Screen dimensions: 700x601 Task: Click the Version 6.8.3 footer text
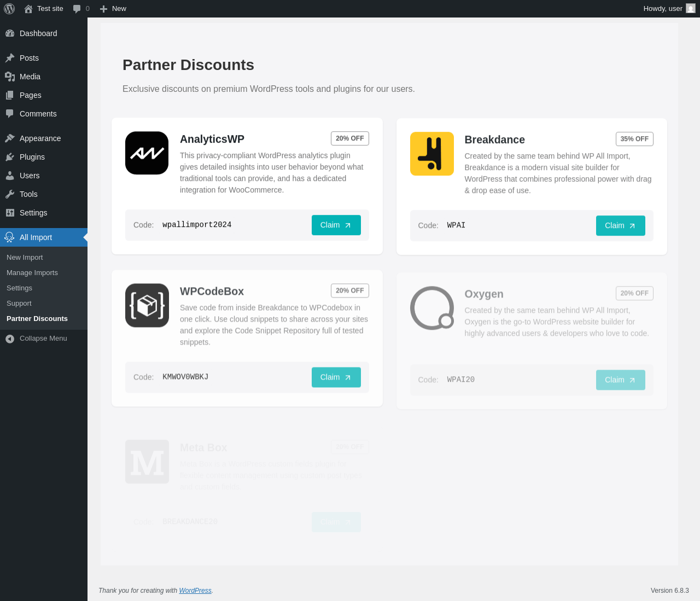point(670,591)
